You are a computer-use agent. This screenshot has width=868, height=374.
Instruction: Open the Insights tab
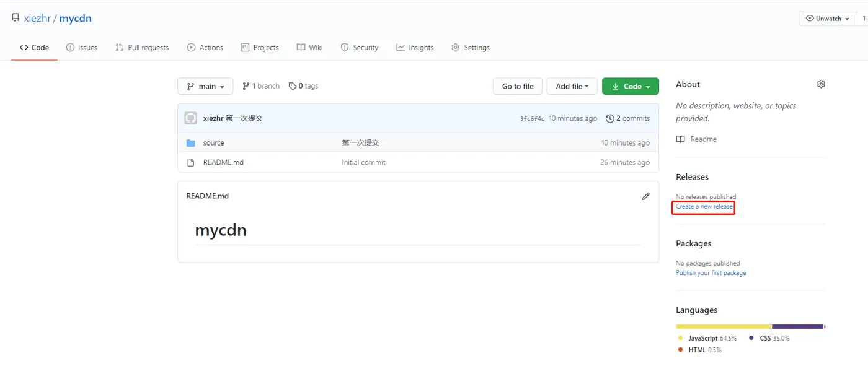[x=415, y=47]
